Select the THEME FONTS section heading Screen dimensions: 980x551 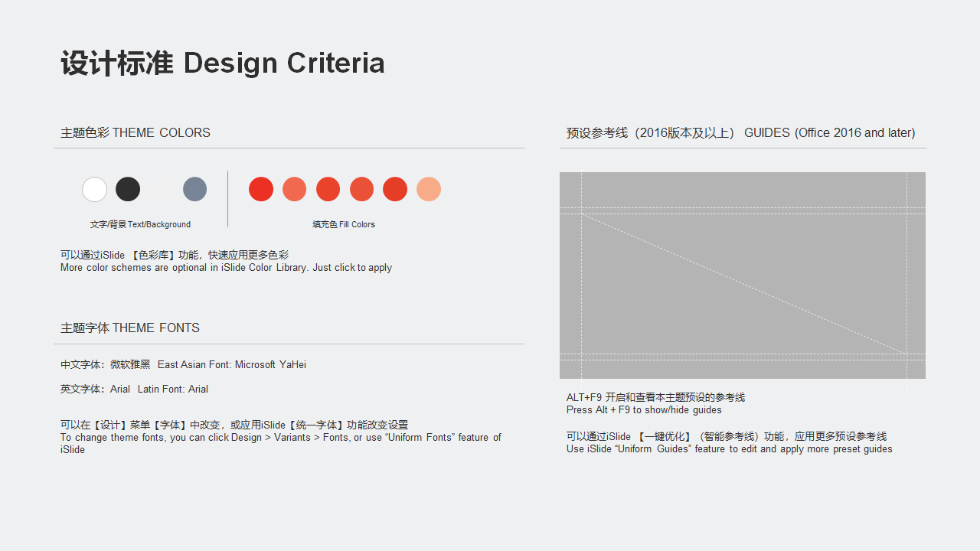tap(130, 328)
